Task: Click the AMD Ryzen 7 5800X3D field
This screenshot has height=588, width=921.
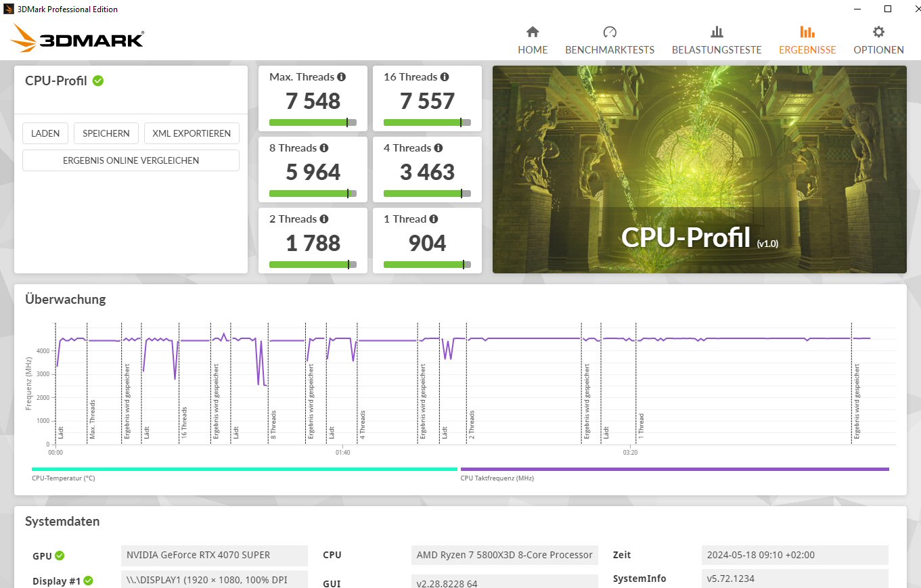Action: pos(505,556)
